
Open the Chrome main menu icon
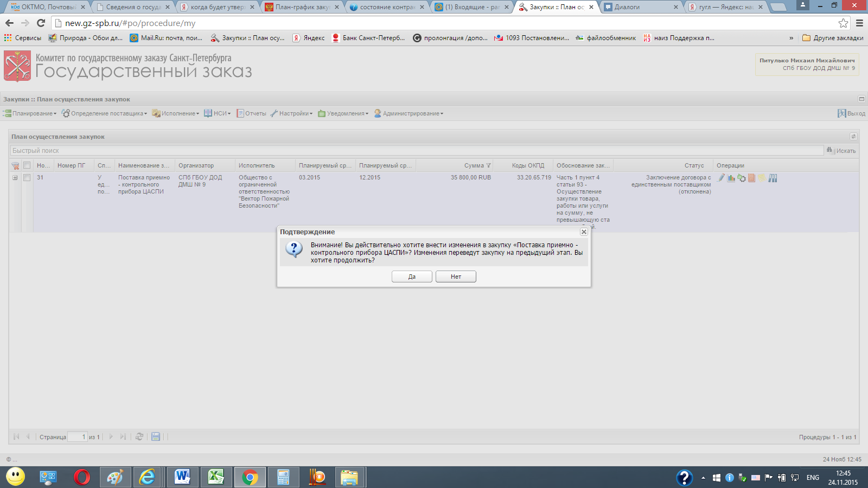[859, 23]
